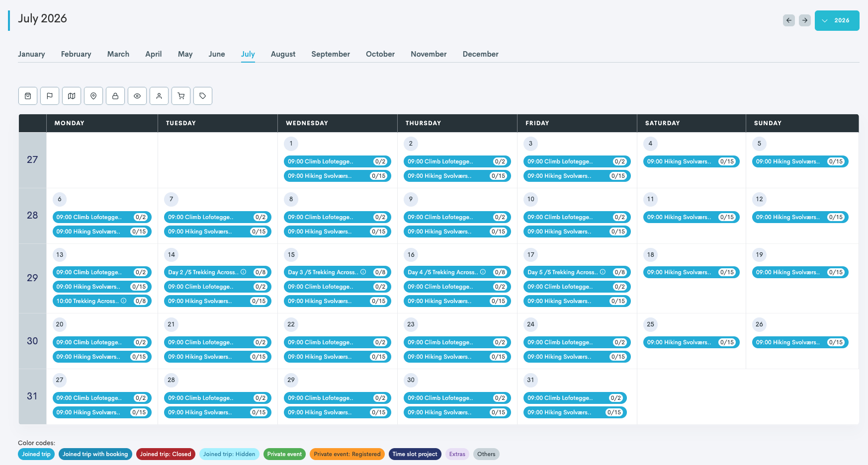This screenshot has height=465, width=868.
Task: Toggle the padlock lock filter
Action: click(115, 96)
